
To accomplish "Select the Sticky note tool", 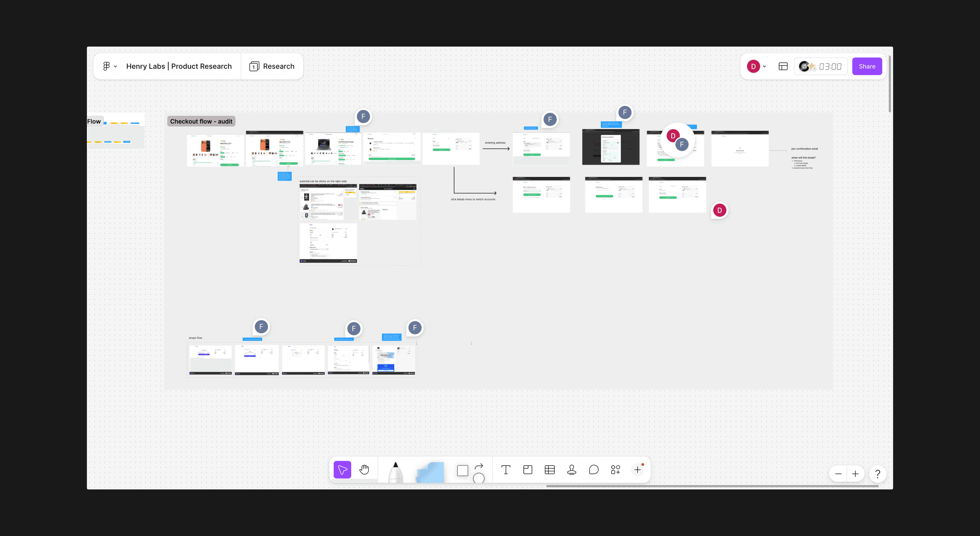I will point(430,472).
